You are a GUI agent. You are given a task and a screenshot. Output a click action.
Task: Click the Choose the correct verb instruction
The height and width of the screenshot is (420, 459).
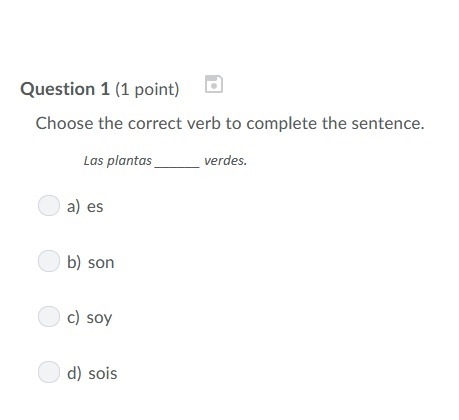point(230,123)
